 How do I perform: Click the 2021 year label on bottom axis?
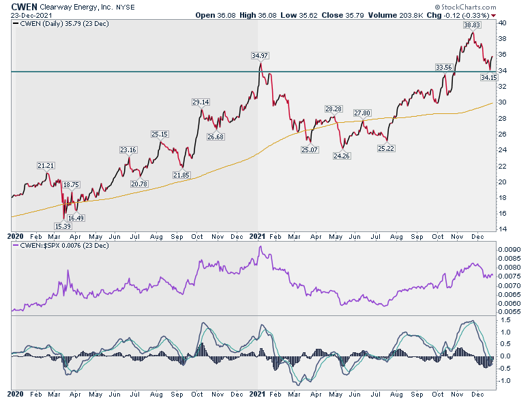257,394
